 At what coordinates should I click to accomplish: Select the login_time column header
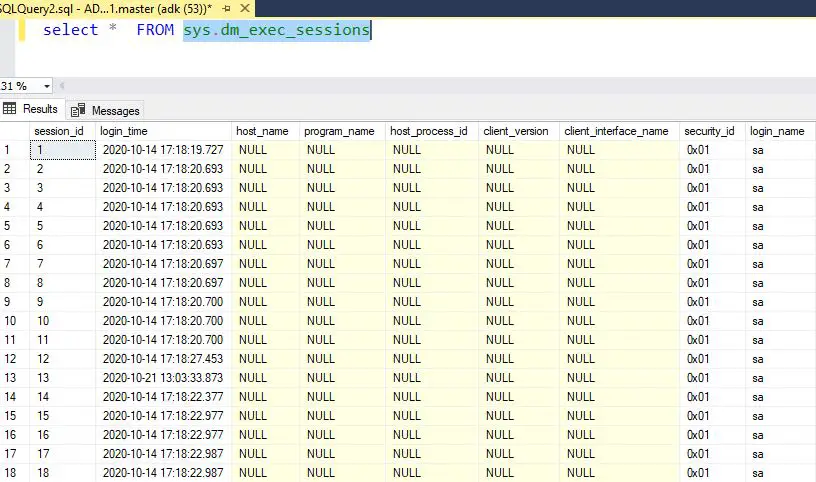pyautogui.click(x=160, y=131)
